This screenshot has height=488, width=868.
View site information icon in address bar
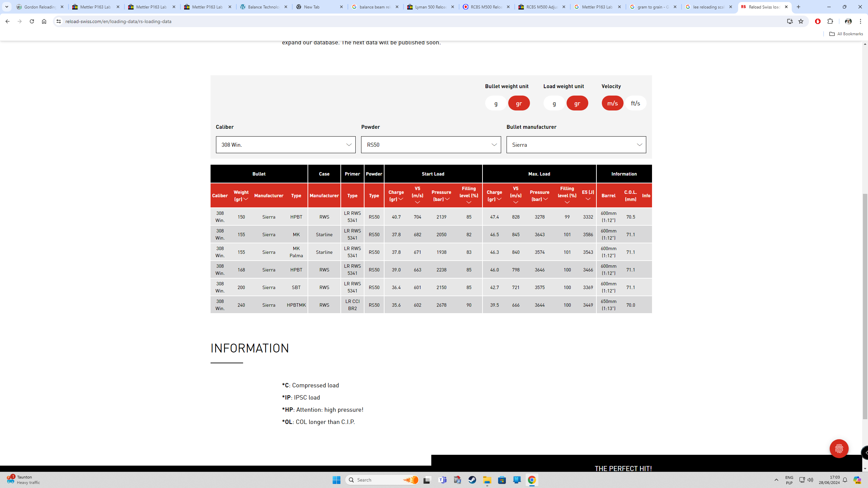pyautogui.click(x=59, y=21)
